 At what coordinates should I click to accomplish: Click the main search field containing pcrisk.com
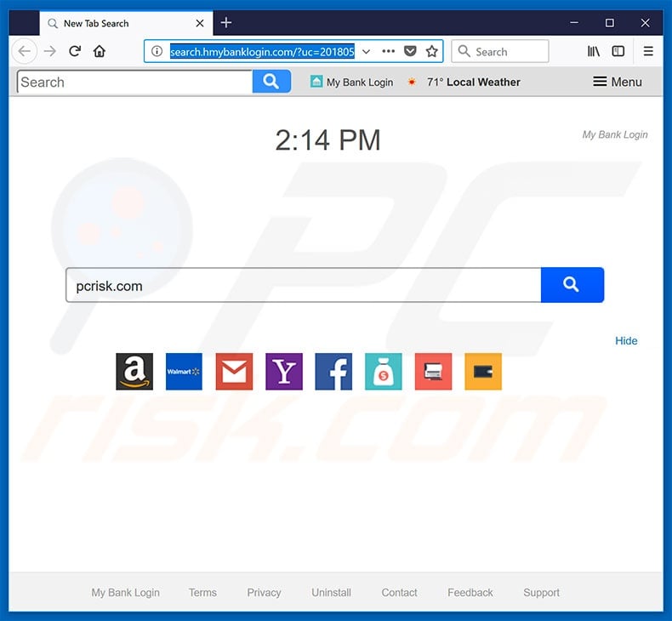(304, 285)
